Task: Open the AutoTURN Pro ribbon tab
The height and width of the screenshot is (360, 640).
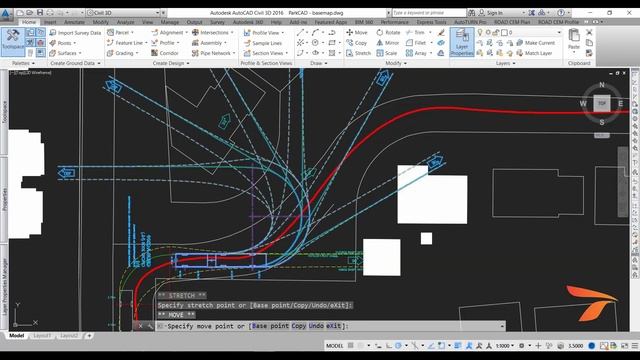Action: pyautogui.click(x=470, y=22)
